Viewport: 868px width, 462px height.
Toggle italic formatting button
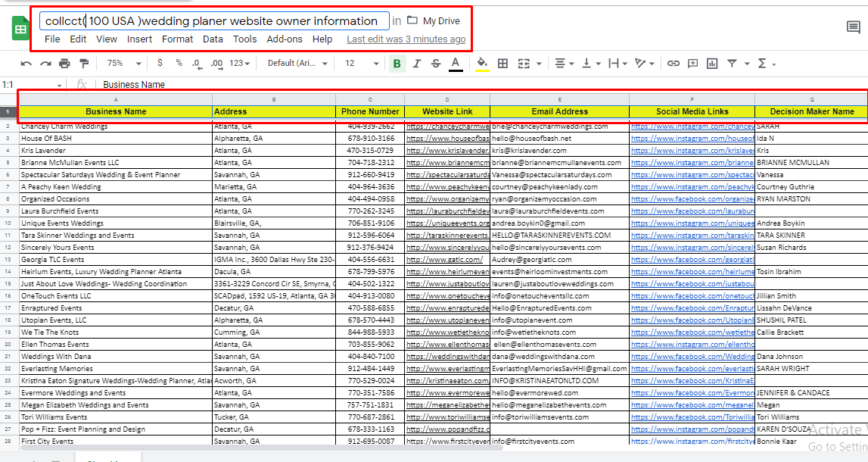point(416,64)
